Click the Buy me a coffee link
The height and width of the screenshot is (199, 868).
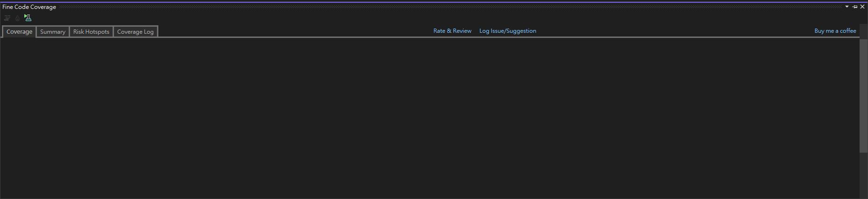coord(835,31)
